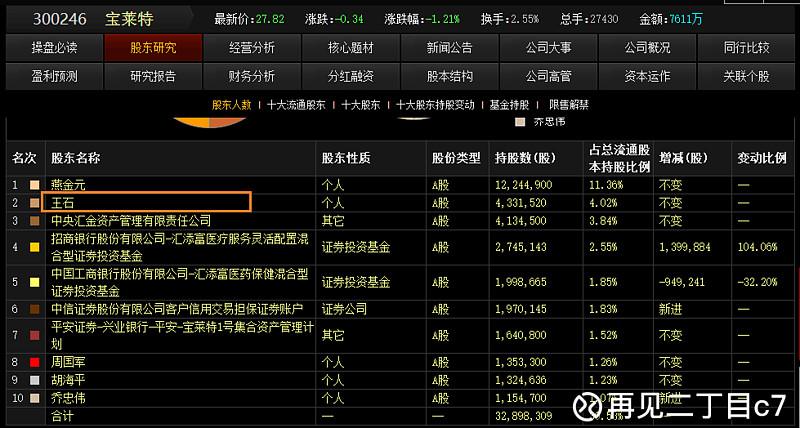
Task: Open the 资本运作 tab
Action: coord(647,77)
